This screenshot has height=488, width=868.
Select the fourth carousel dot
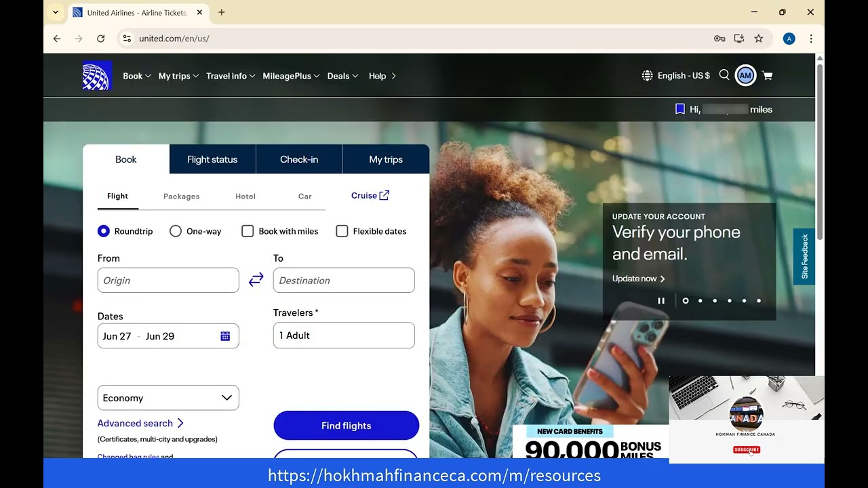(730, 301)
